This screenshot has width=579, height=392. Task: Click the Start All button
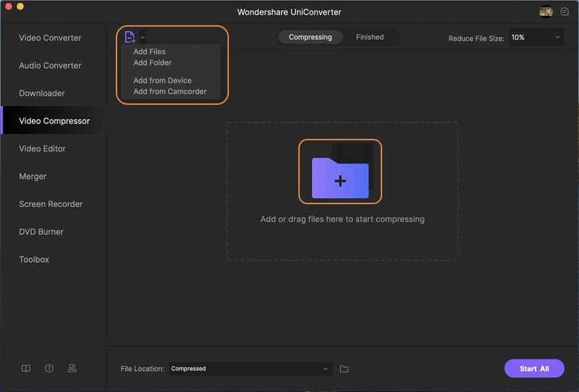[534, 368]
